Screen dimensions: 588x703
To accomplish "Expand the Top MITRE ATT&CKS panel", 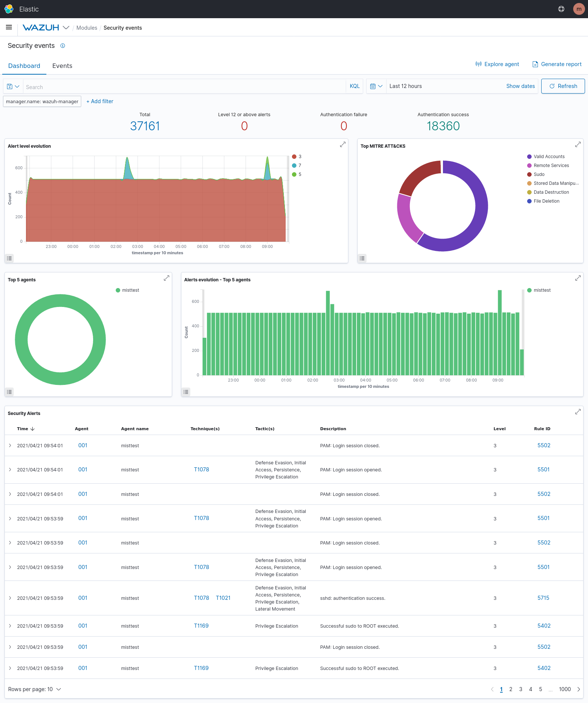I will (578, 144).
